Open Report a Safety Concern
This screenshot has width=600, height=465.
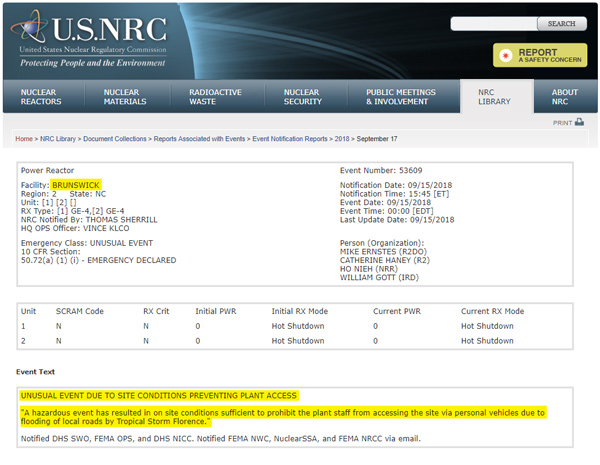pos(538,55)
